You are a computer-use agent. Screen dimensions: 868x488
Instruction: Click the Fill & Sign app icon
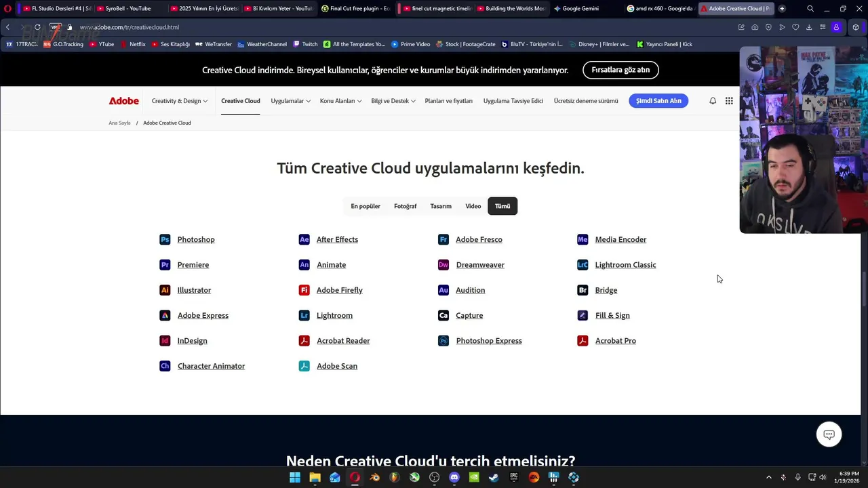click(583, 315)
